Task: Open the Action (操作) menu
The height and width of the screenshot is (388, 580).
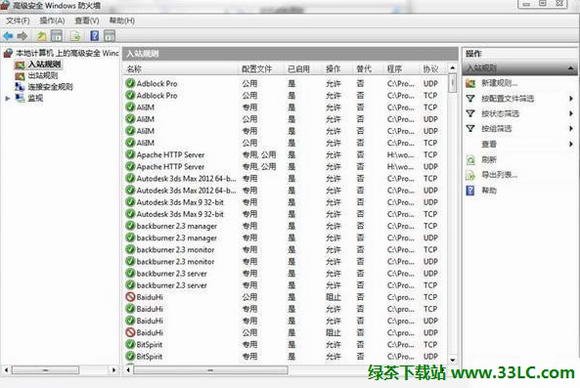Action: click(x=52, y=21)
